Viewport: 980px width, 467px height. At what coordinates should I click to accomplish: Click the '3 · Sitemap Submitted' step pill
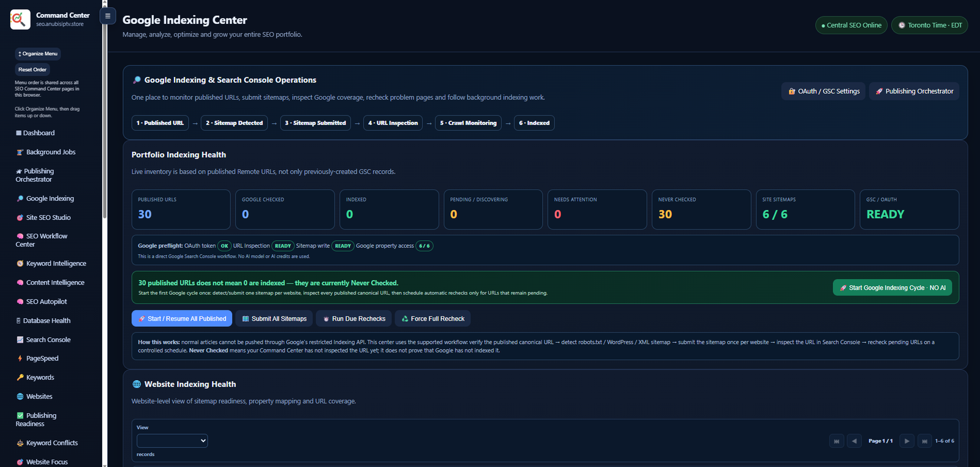(x=315, y=123)
